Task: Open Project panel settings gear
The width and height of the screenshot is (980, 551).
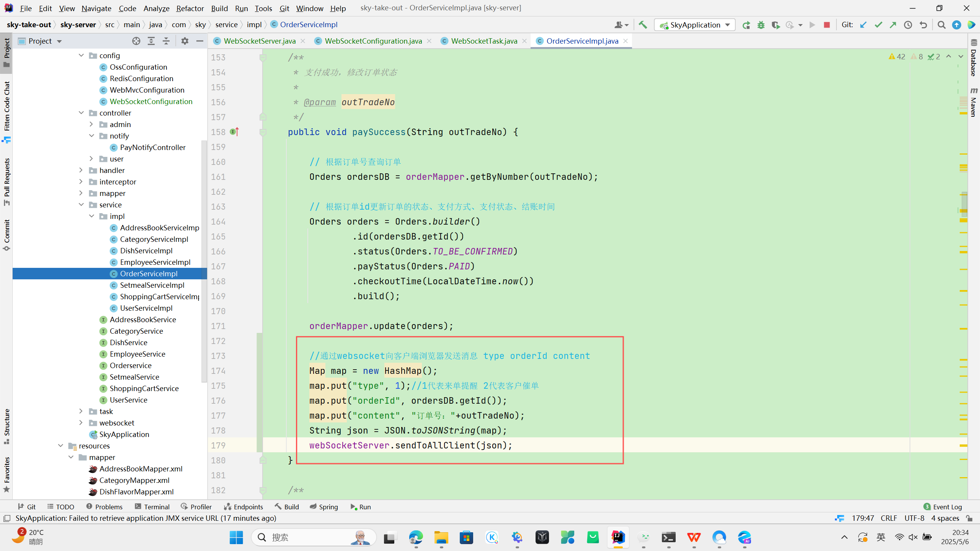Action: tap(185, 41)
